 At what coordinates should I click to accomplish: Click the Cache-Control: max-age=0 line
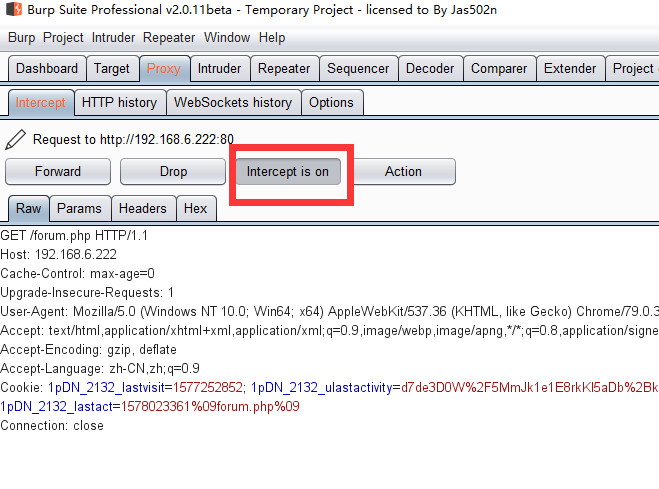tap(77, 273)
